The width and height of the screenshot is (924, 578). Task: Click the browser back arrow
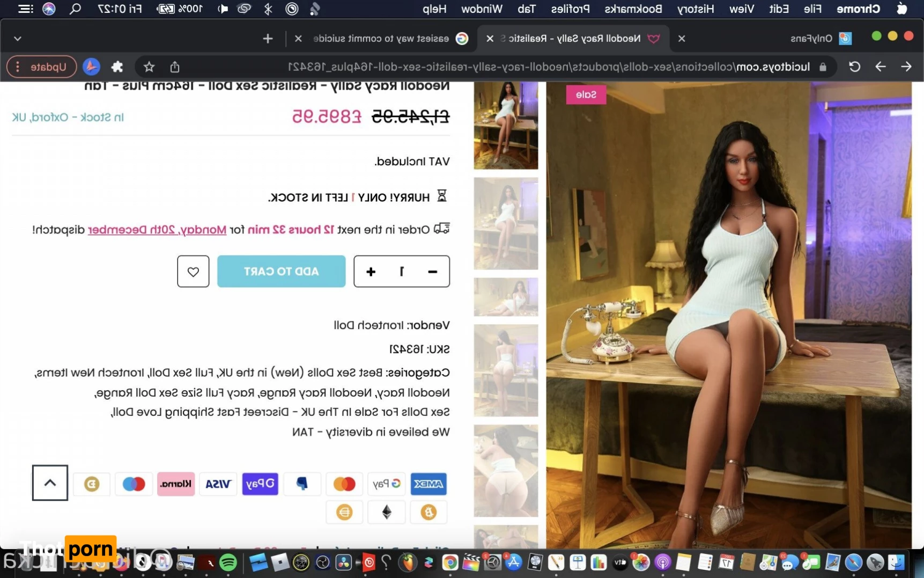(906, 67)
